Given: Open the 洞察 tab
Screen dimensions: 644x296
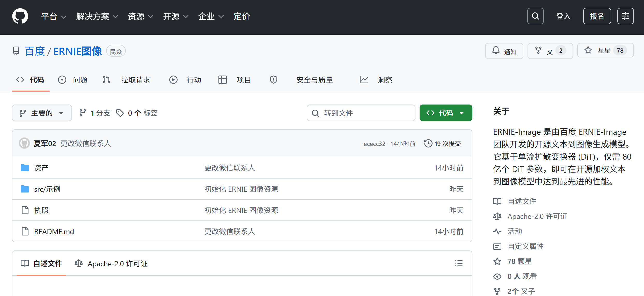Looking at the screenshot, I should tap(385, 80).
